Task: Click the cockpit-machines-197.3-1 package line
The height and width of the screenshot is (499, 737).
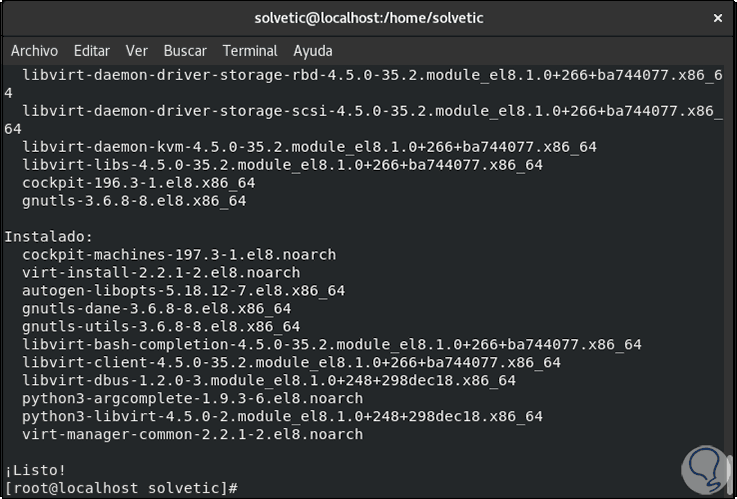Action: pyautogui.click(x=179, y=254)
